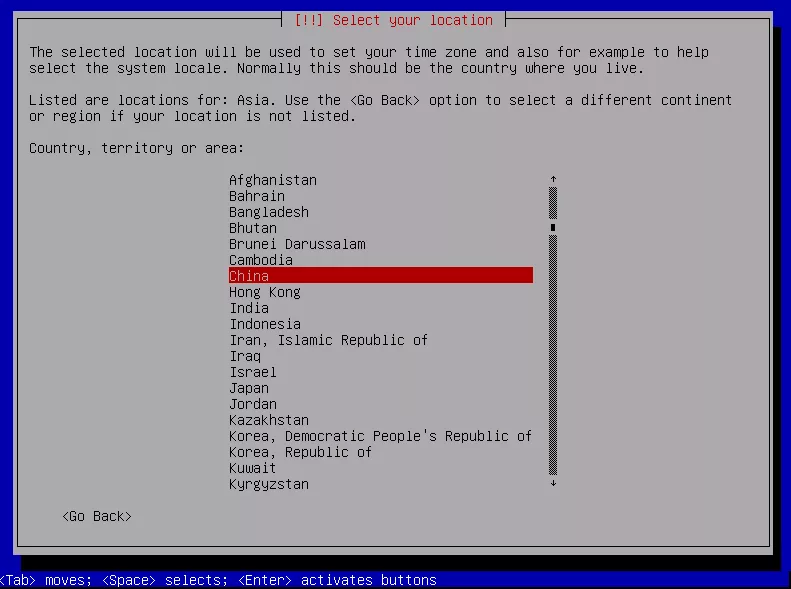Image resolution: width=791 pixels, height=589 pixels.
Task: Choose Hong Kong as location
Action: pos(265,292)
